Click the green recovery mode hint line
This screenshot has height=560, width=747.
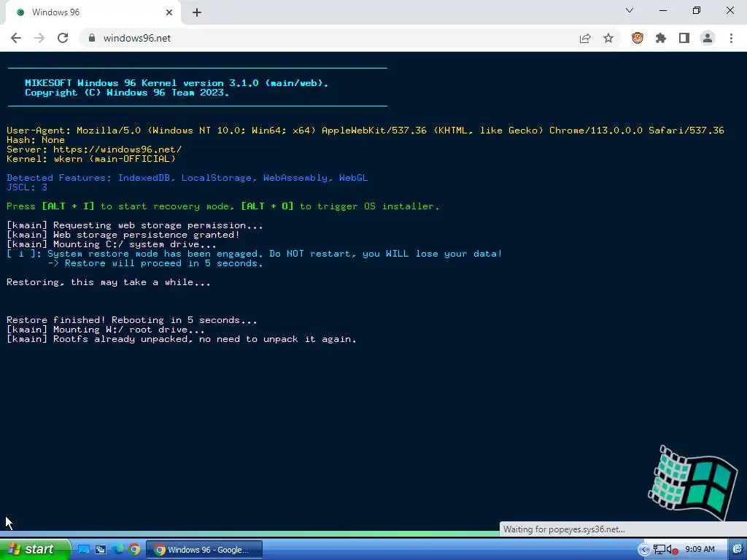(223, 206)
